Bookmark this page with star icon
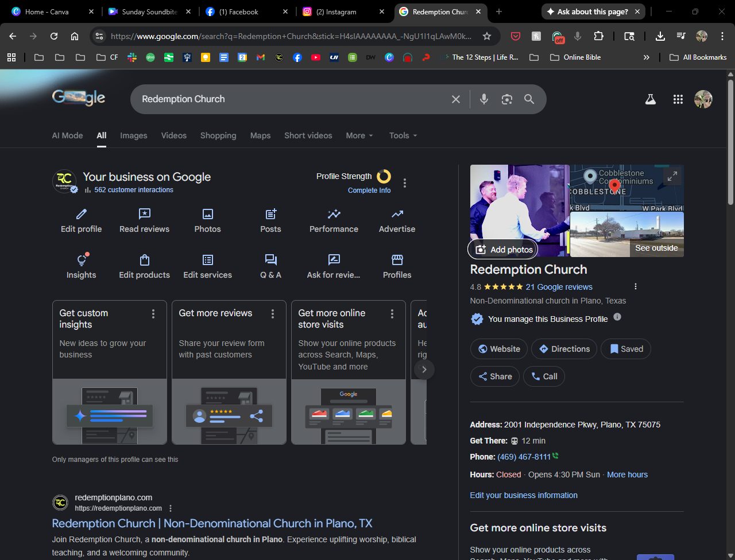 tap(487, 36)
